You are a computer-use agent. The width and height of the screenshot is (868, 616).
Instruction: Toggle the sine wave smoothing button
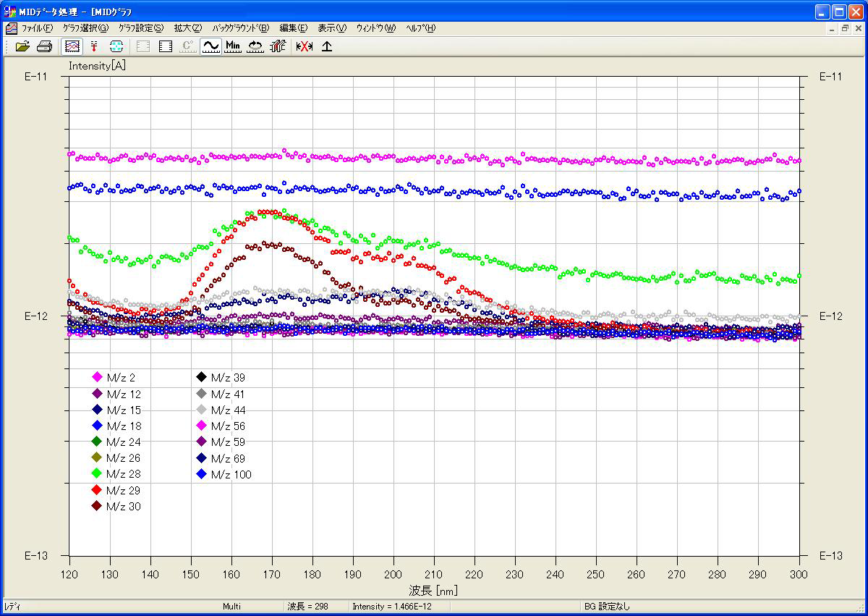coord(210,46)
